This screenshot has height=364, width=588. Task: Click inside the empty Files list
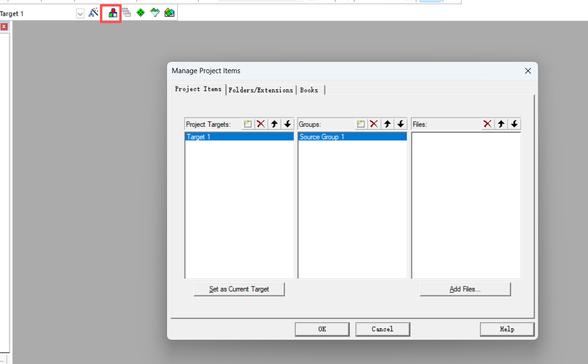pyautogui.click(x=466, y=205)
